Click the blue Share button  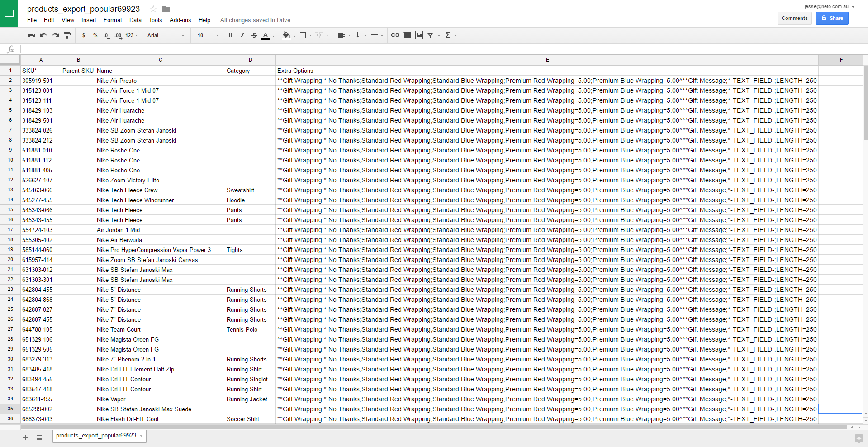[832, 19]
